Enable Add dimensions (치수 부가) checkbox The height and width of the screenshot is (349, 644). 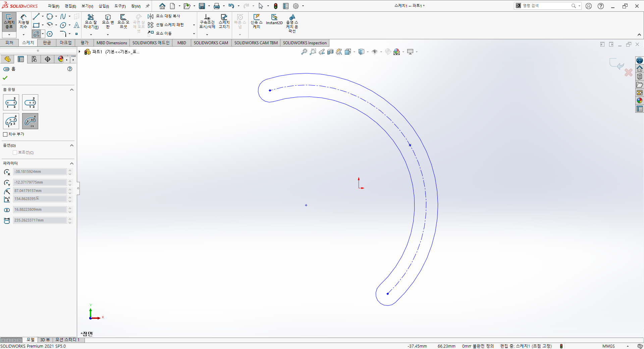5,134
